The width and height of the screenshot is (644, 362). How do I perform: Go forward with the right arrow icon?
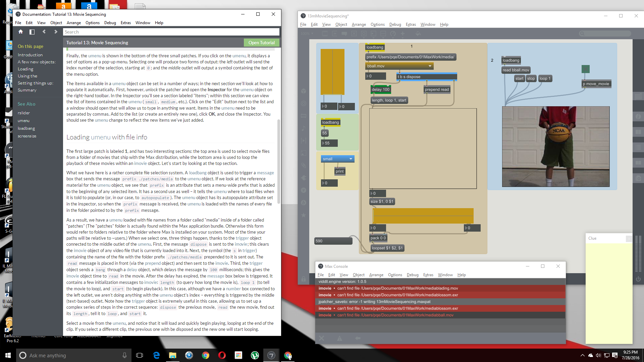coord(56,32)
